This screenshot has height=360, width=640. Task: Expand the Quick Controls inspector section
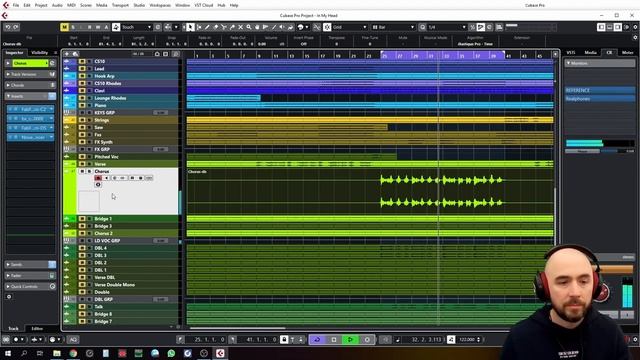coord(30,287)
